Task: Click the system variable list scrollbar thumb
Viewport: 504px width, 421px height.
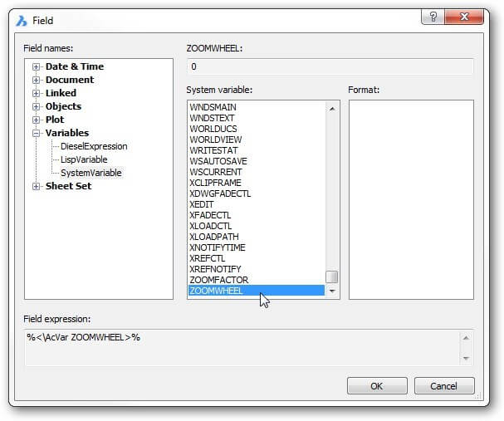Action: (x=332, y=277)
